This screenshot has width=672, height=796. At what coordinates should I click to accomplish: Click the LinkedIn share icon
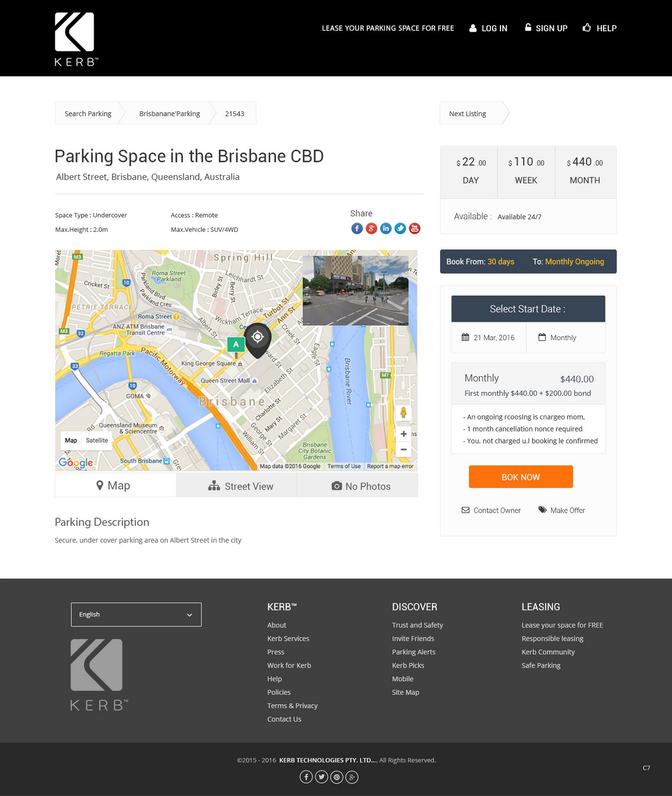tap(386, 229)
